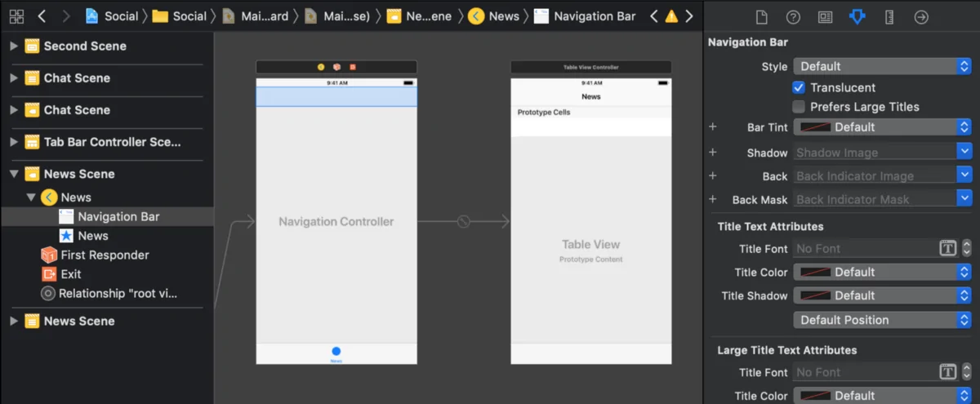The image size is (980, 404).
Task: Show the Connections inspector
Action: click(921, 17)
